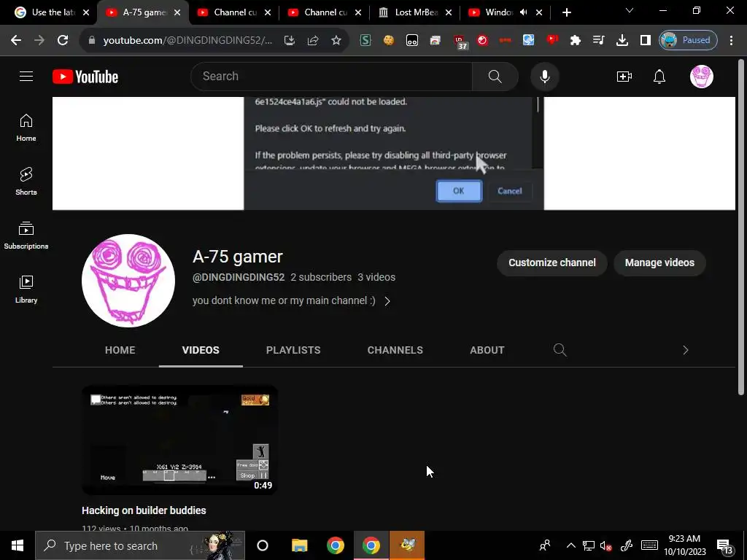
Task: Open the ABOUT channel tab
Action: click(x=487, y=350)
